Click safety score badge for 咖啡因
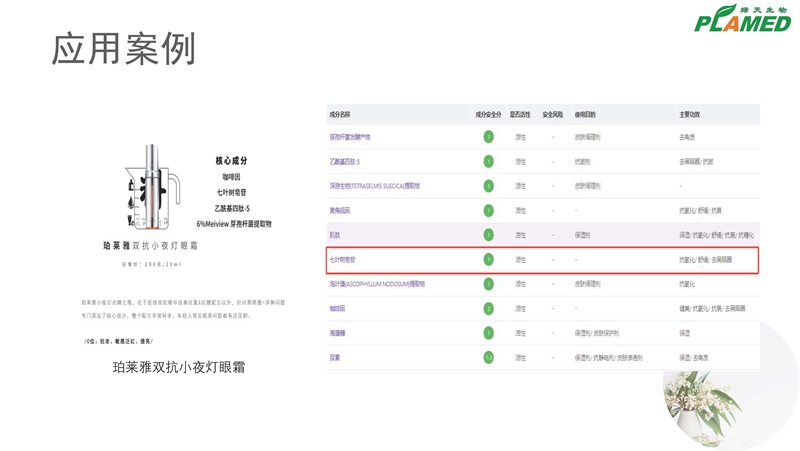This screenshot has width=800, height=451. [x=488, y=309]
